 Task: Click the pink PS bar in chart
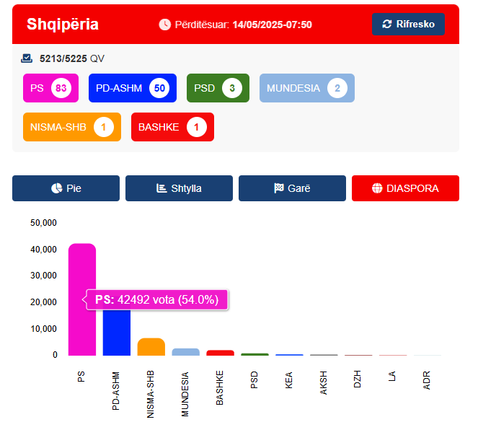(82, 267)
